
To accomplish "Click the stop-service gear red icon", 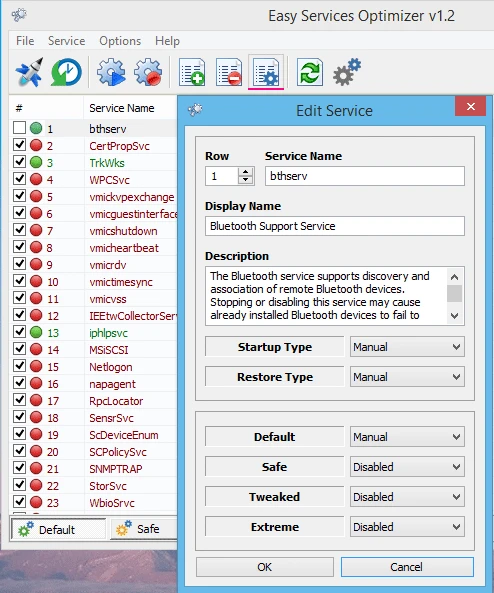I will coord(148,72).
